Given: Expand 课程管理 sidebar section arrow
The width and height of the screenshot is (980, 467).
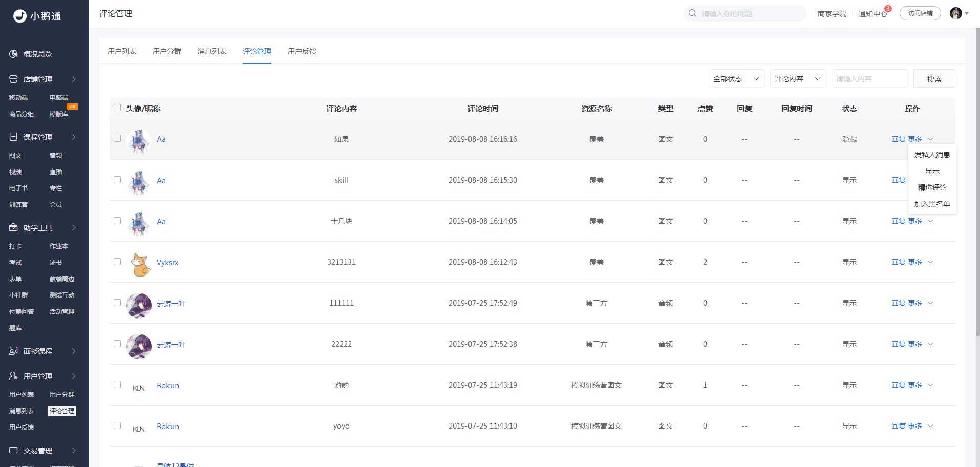Looking at the screenshot, I should point(74,137).
